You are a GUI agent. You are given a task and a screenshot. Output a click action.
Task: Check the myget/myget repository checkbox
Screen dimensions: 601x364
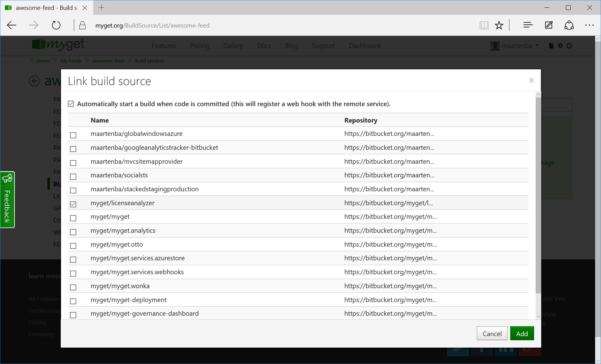point(73,218)
